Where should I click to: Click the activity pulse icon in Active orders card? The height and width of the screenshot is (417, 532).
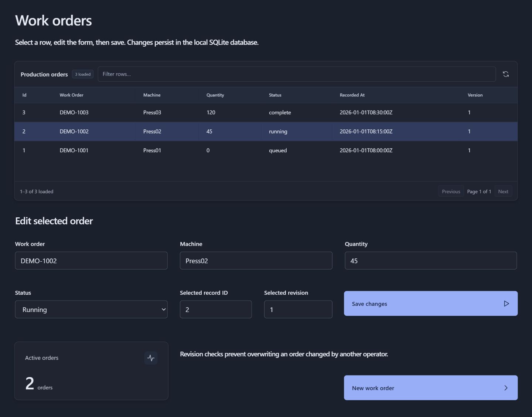point(151,358)
